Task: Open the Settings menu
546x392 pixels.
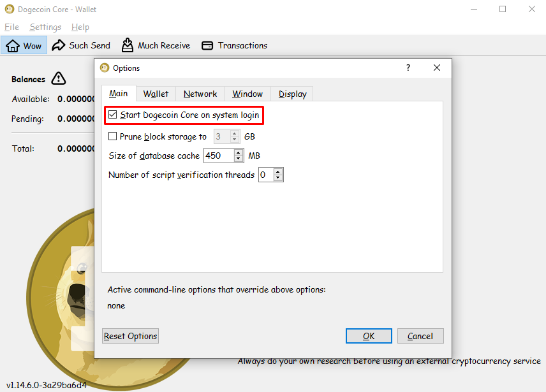Action: [45, 27]
